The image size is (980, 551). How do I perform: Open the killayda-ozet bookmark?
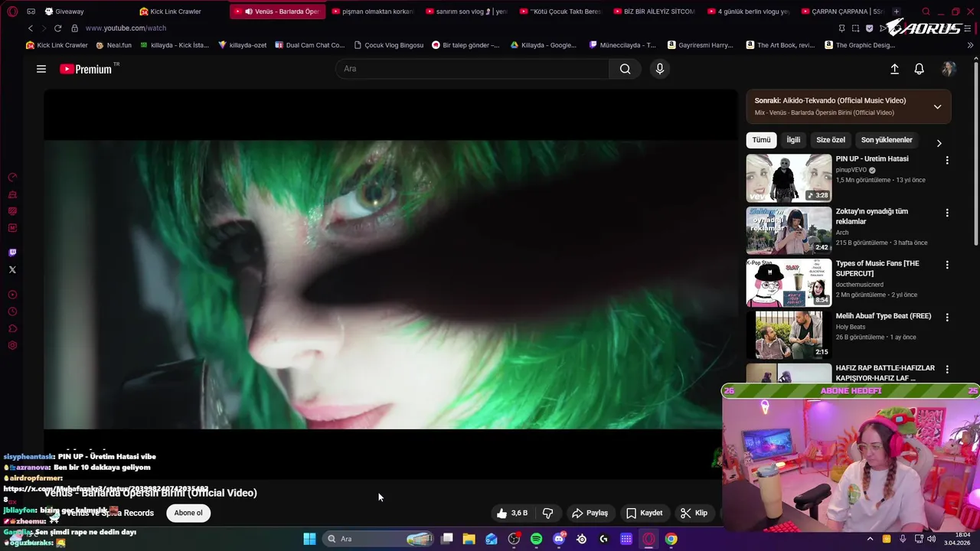click(x=242, y=45)
